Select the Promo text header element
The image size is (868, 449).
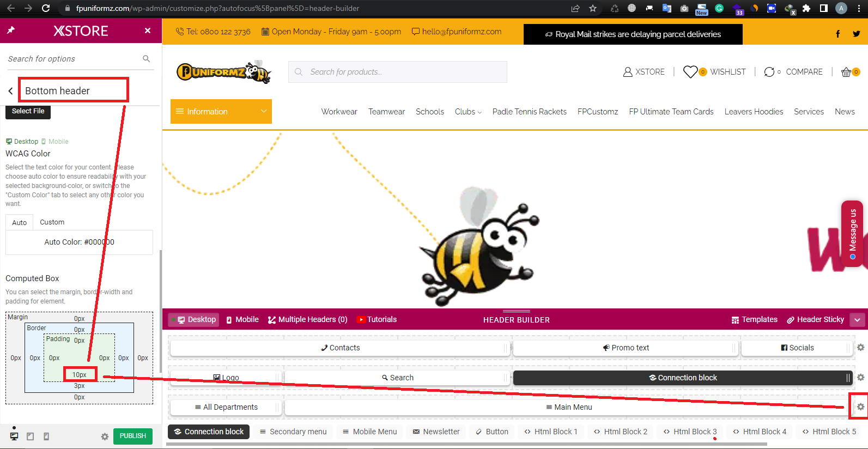[626, 348]
